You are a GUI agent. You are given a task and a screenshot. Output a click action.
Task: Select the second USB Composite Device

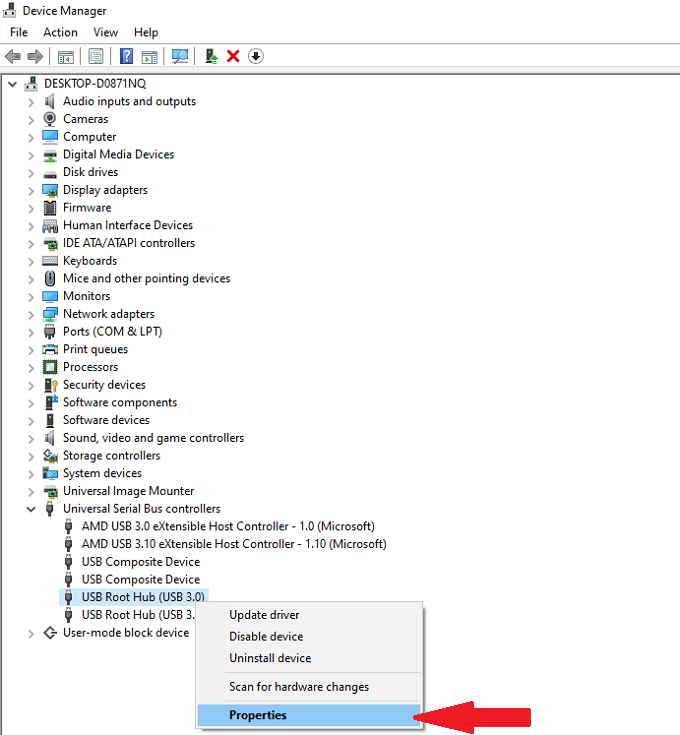(x=141, y=580)
